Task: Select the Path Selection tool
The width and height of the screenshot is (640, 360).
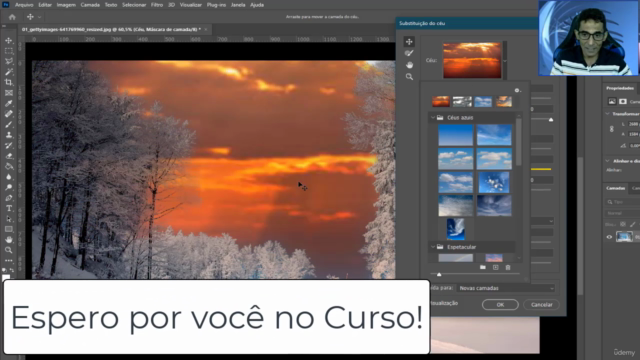Action: tap(9, 219)
